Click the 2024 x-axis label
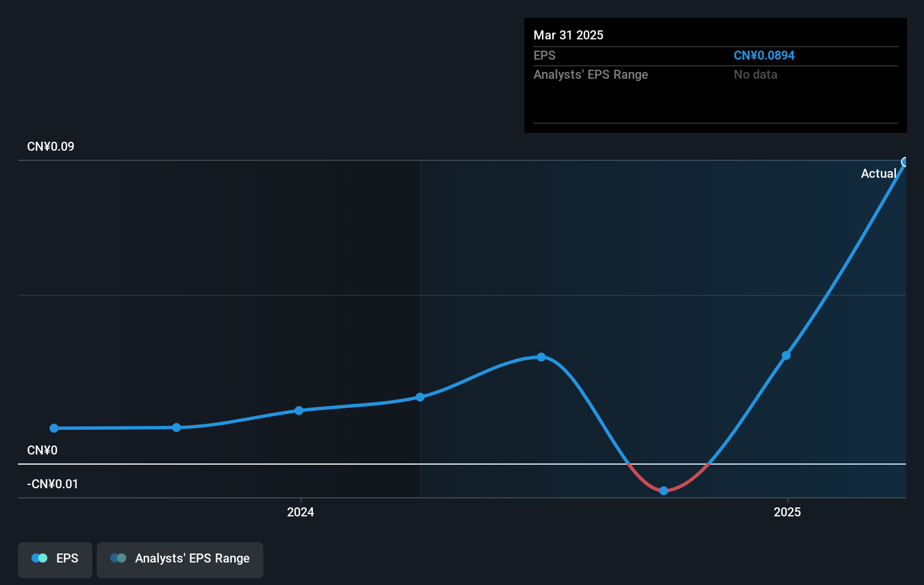The image size is (924, 585). [x=300, y=512]
